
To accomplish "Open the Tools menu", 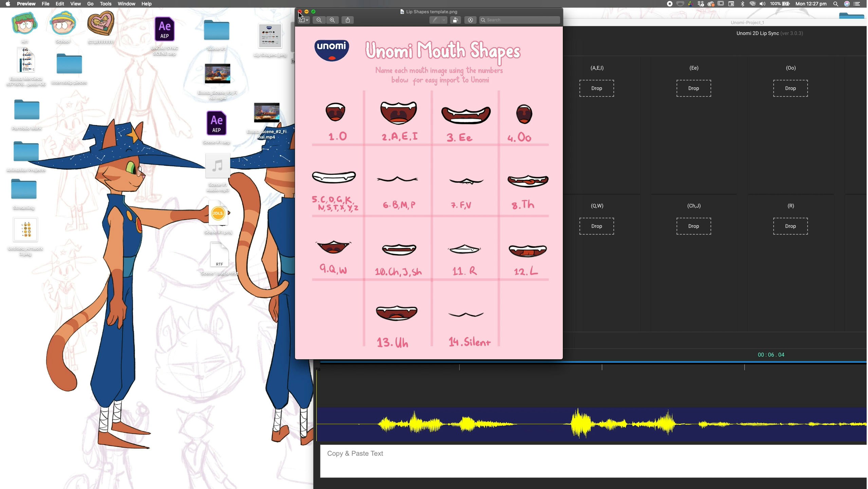I will click(105, 4).
